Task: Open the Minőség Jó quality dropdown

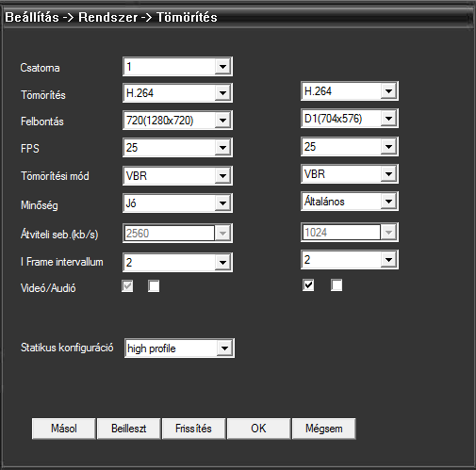Action: (177, 203)
